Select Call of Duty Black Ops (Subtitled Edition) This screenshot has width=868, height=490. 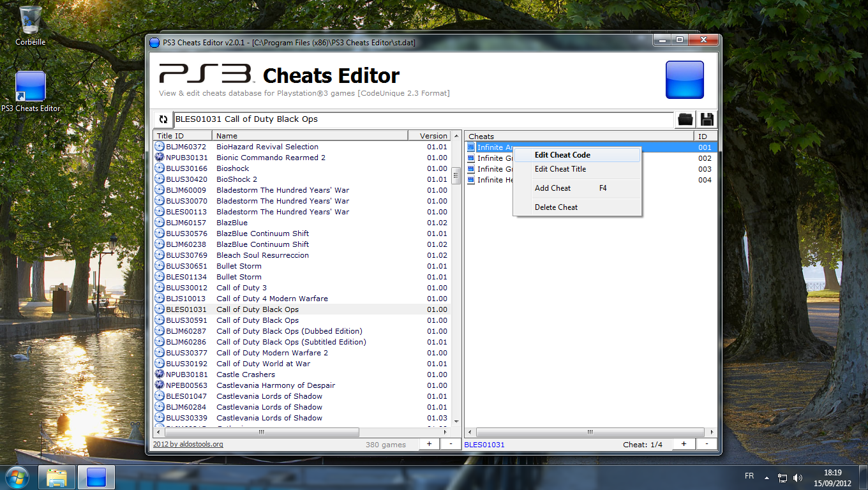tap(302, 342)
